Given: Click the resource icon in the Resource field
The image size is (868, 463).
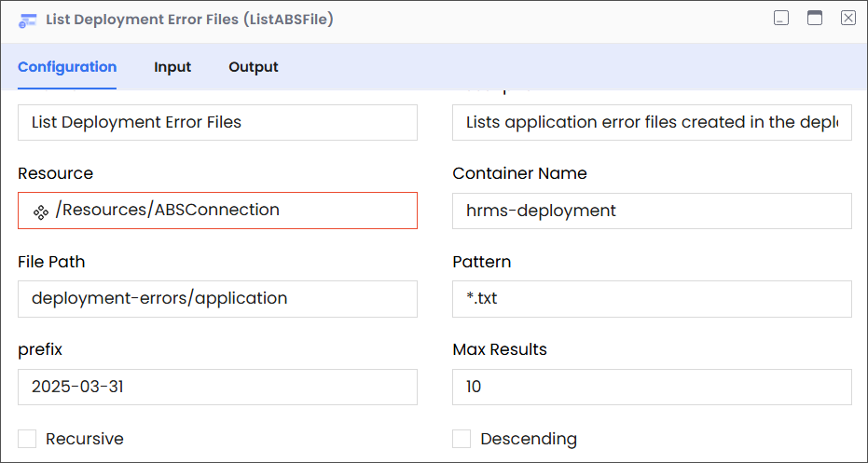Looking at the screenshot, I should click(40, 211).
